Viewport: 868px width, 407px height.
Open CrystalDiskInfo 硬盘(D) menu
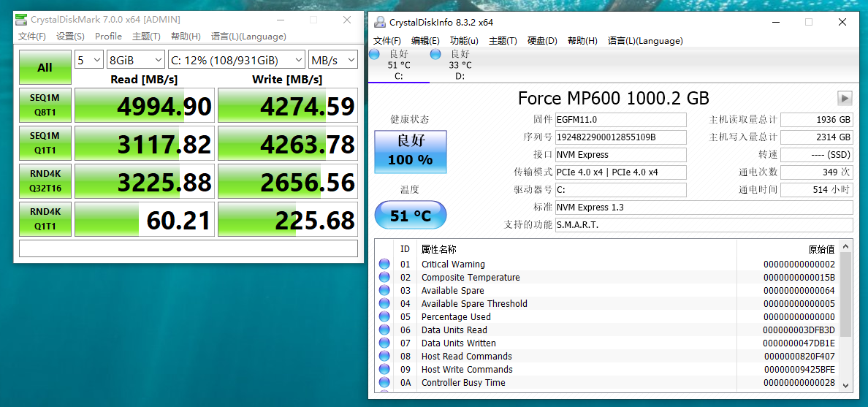pos(542,41)
